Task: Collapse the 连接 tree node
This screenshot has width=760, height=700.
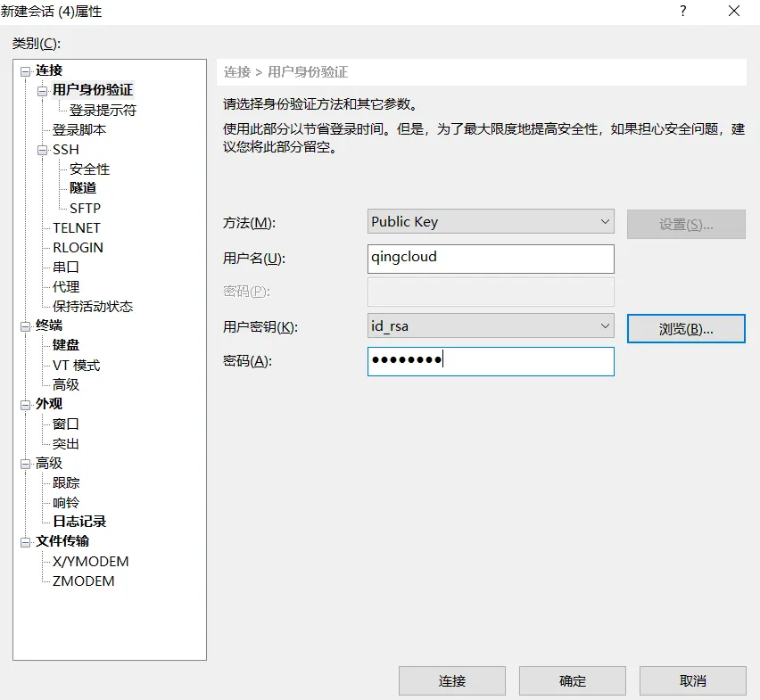Action: (x=25, y=71)
